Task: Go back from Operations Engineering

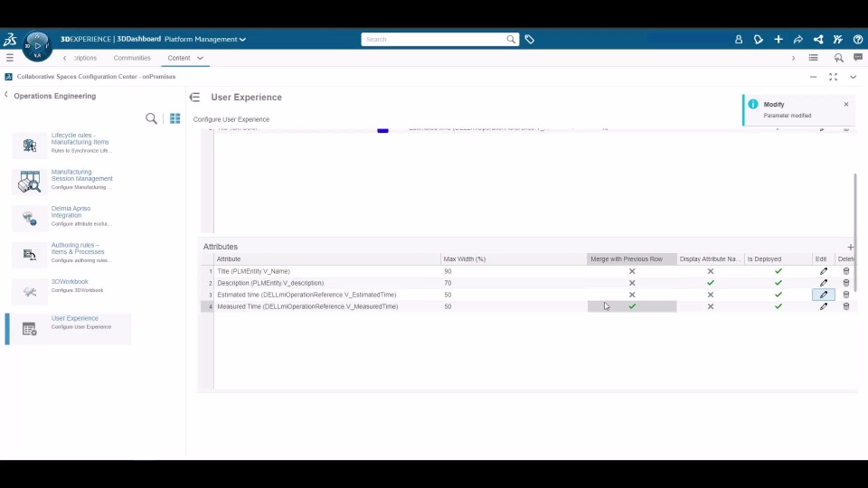Action: tap(6, 95)
